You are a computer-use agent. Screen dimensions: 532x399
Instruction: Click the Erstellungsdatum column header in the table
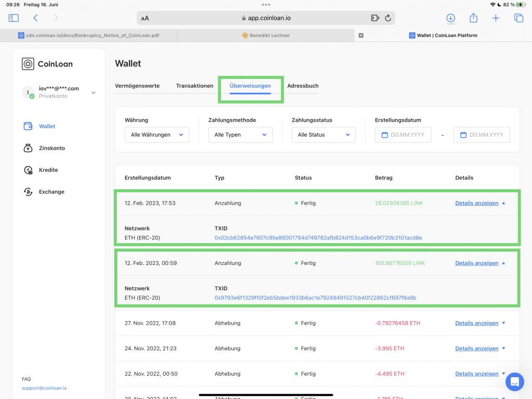pos(148,178)
